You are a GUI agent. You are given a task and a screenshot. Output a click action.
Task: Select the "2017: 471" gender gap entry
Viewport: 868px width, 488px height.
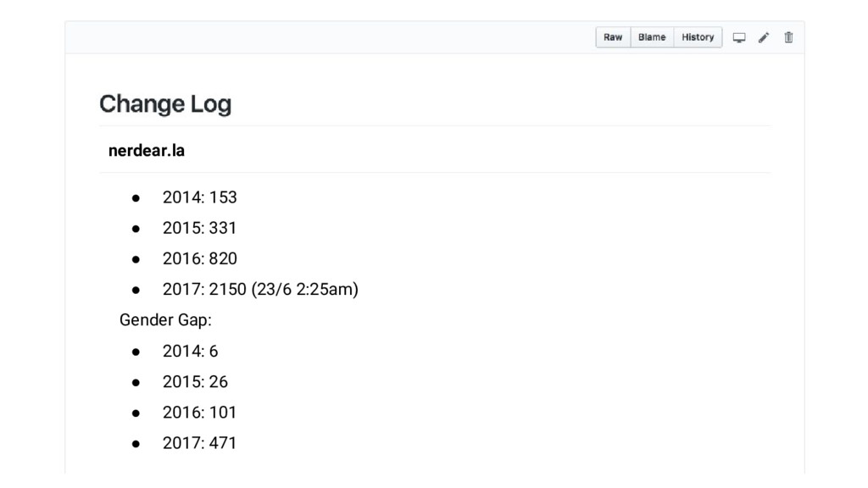tap(199, 442)
